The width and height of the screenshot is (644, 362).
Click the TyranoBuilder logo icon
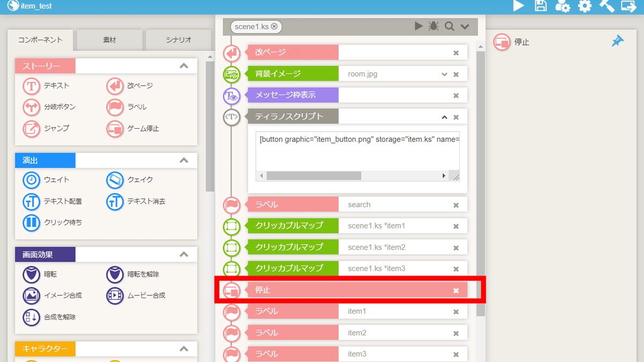pyautogui.click(x=13, y=6)
